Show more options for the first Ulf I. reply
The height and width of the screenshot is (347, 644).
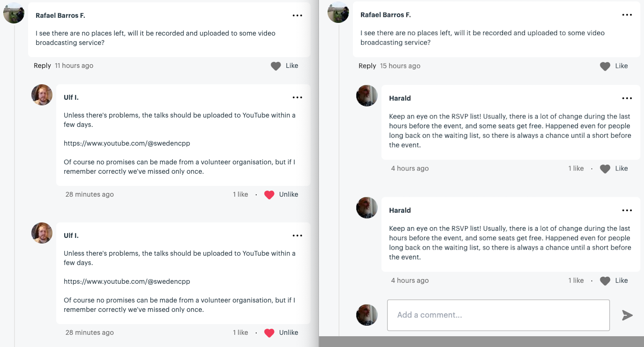(x=297, y=97)
